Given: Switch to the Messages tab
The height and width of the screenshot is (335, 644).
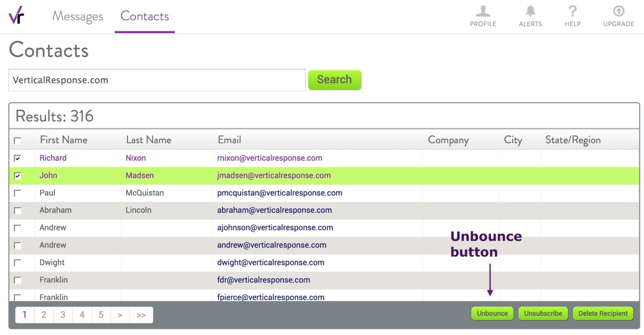Looking at the screenshot, I should pyautogui.click(x=77, y=16).
